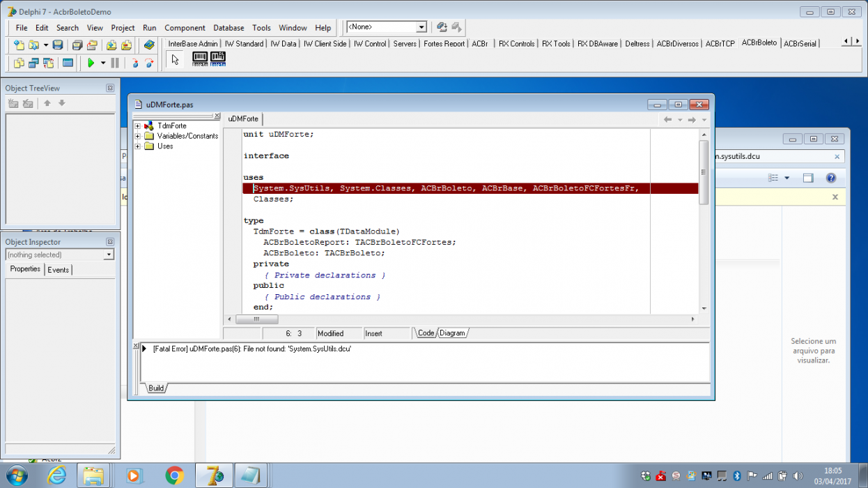Click the New Items toolbar icon
The width and height of the screenshot is (868, 488).
point(19,45)
